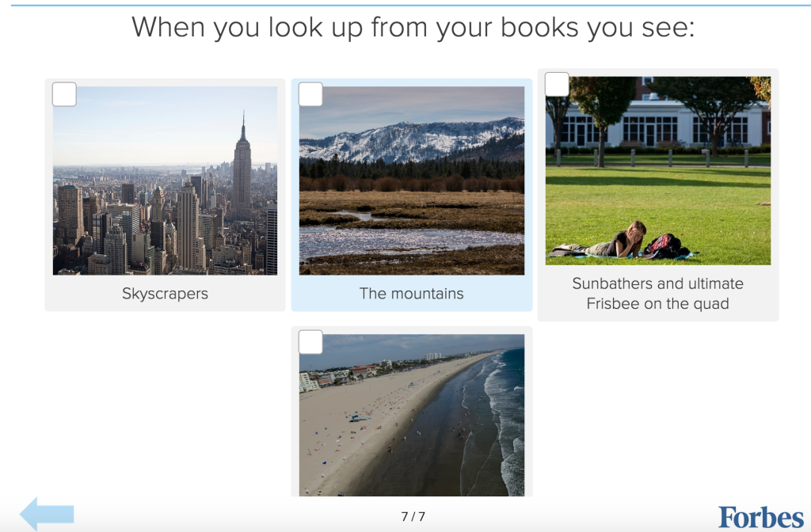Pick the snowy mountain photo
This screenshot has width=811, height=532.
[x=412, y=180]
